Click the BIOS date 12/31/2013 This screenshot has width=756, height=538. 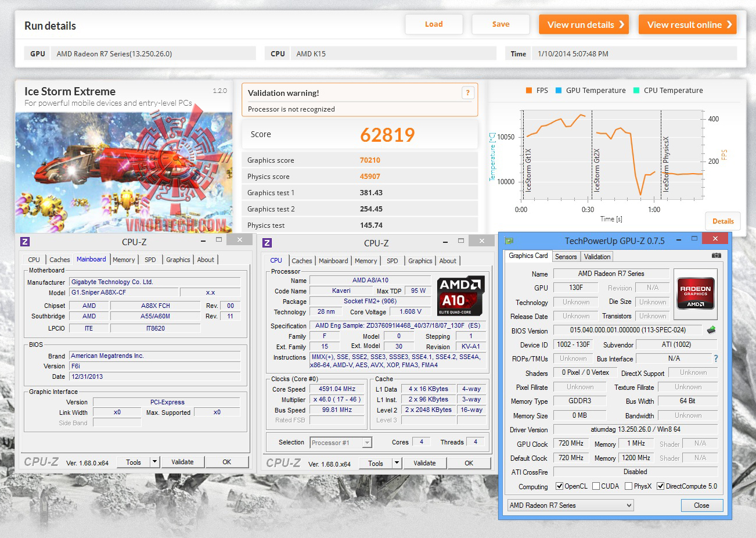click(155, 376)
